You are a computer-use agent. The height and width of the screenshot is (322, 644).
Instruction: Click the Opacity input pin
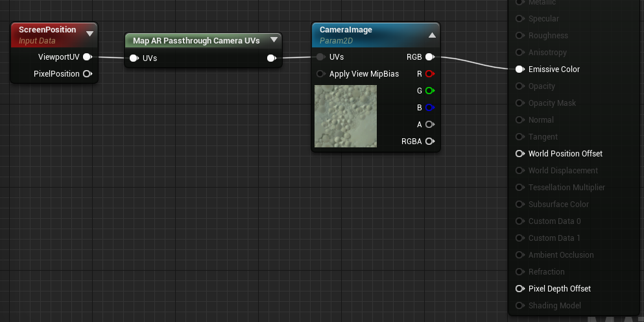point(519,86)
